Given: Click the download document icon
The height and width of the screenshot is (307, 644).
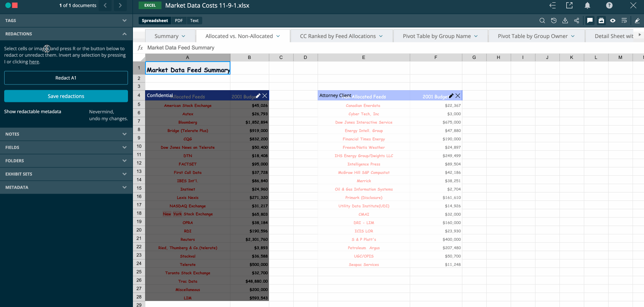Looking at the screenshot, I should (x=565, y=21).
